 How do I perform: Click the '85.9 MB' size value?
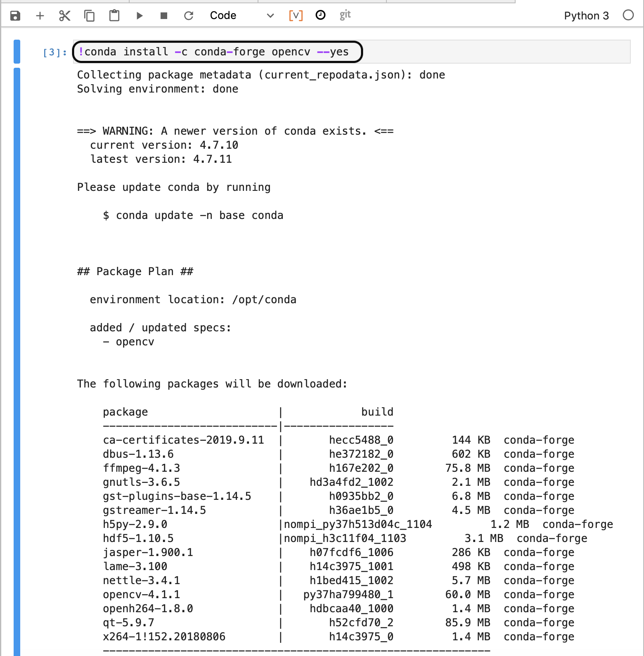click(468, 623)
